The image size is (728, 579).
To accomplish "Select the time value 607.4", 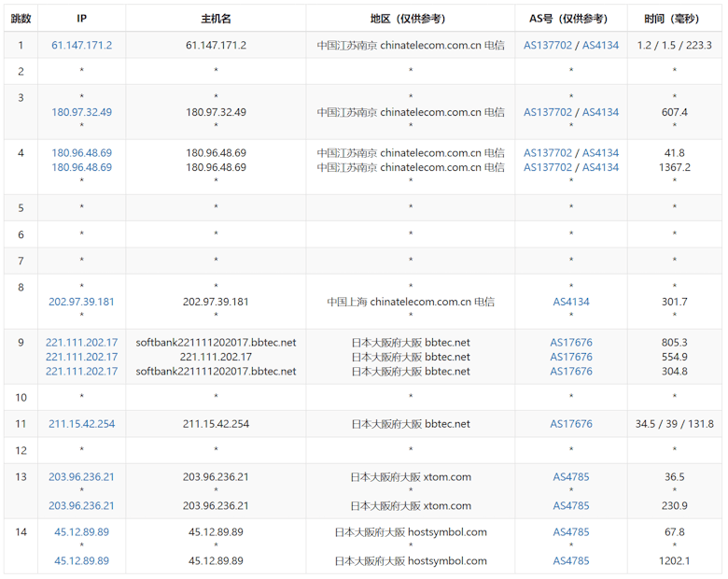I will [x=675, y=112].
